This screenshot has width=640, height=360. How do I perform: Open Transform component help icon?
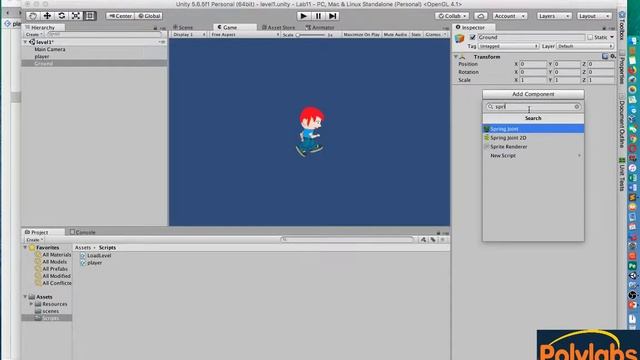pyautogui.click(x=605, y=56)
